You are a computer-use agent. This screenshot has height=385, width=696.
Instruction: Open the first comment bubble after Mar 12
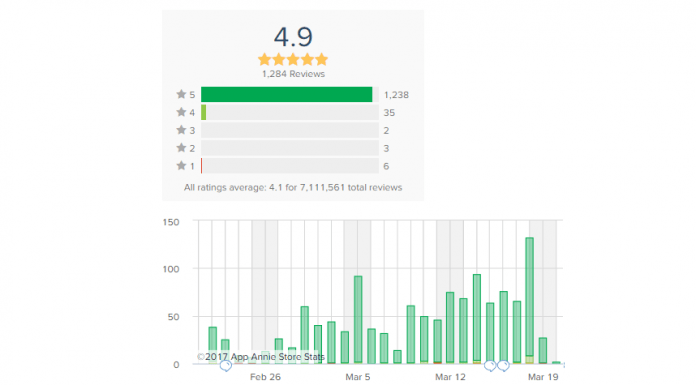pos(490,365)
